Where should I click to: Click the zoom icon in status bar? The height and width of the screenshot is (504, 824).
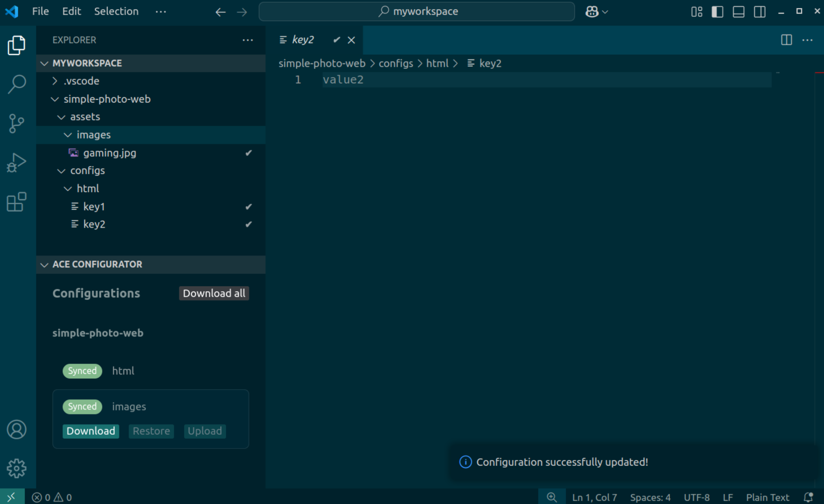click(x=551, y=497)
